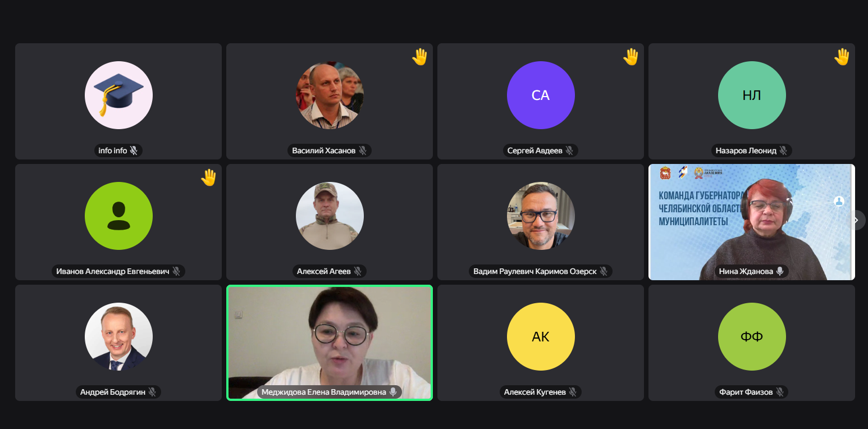
Task: Select Нина Жданова's video tile
Action: point(752,222)
